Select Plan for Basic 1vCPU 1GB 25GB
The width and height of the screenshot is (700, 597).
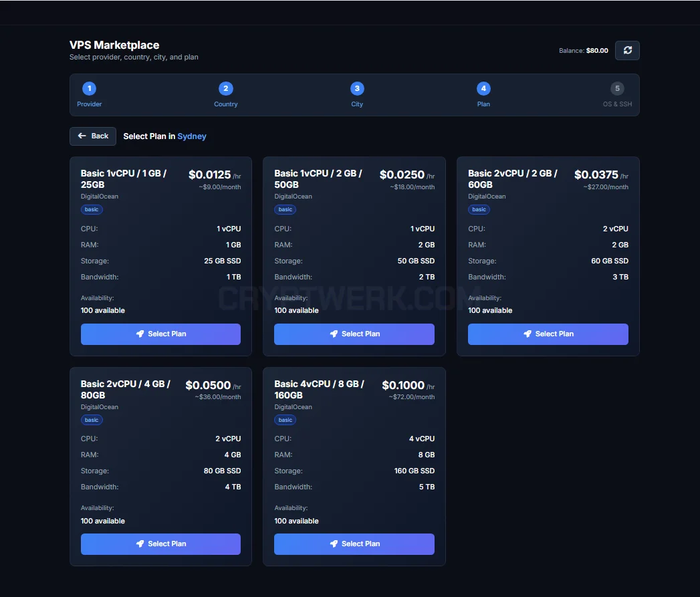tap(160, 334)
